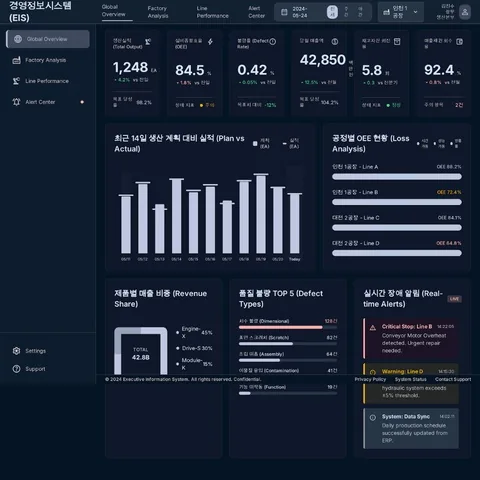This screenshot has width=480, height=480.
Task: Click the archive box icon on the 5.8 card
Action: (397, 42)
